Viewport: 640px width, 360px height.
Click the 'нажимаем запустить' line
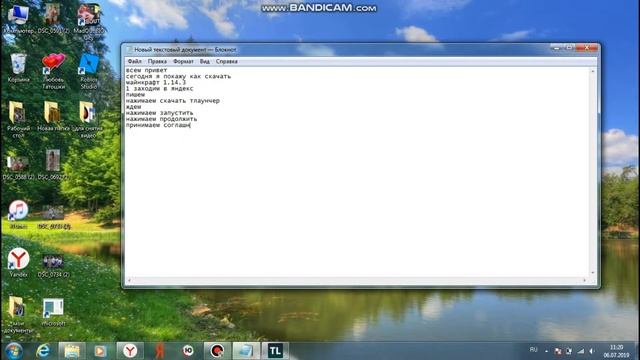click(x=160, y=113)
